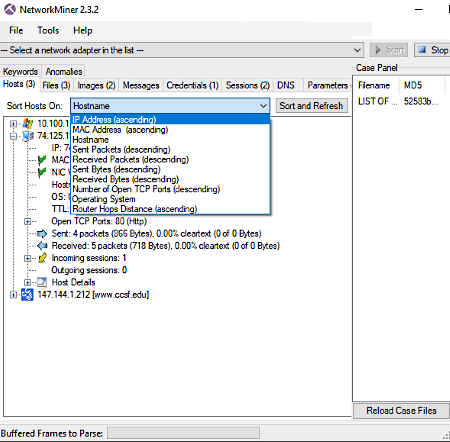Switch to the Keywords tab

[x=20, y=71]
